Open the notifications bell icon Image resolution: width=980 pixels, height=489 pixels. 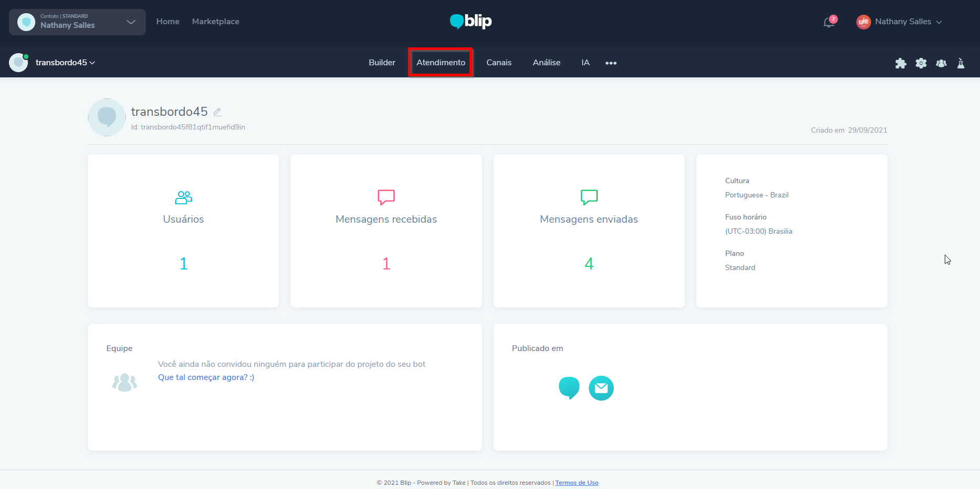point(828,22)
